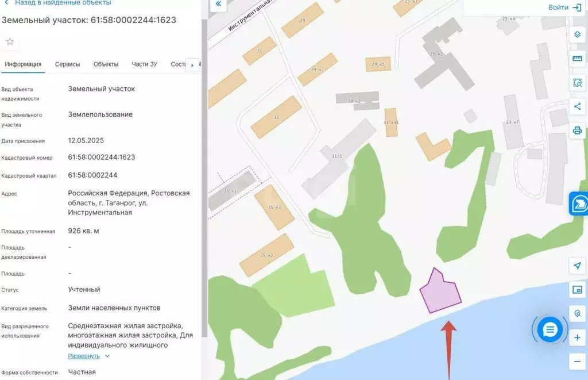Zoom out on the map
This screenshot has width=588, height=380.
[x=578, y=362]
